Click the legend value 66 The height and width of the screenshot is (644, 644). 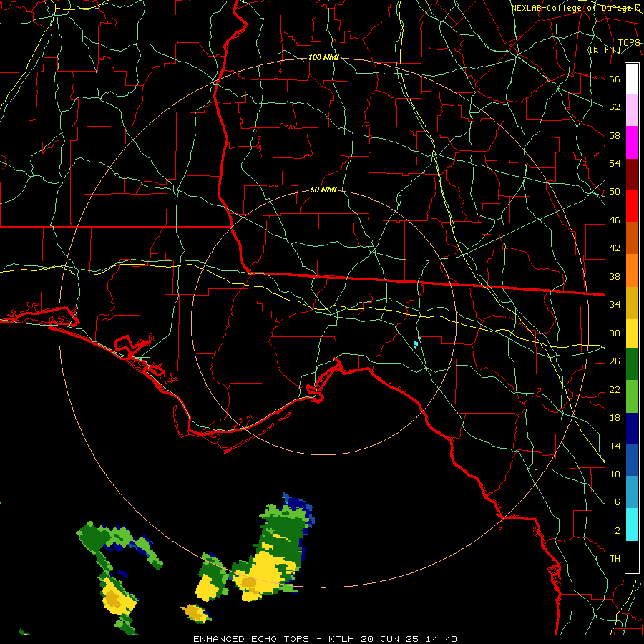click(x=615, y=79)
